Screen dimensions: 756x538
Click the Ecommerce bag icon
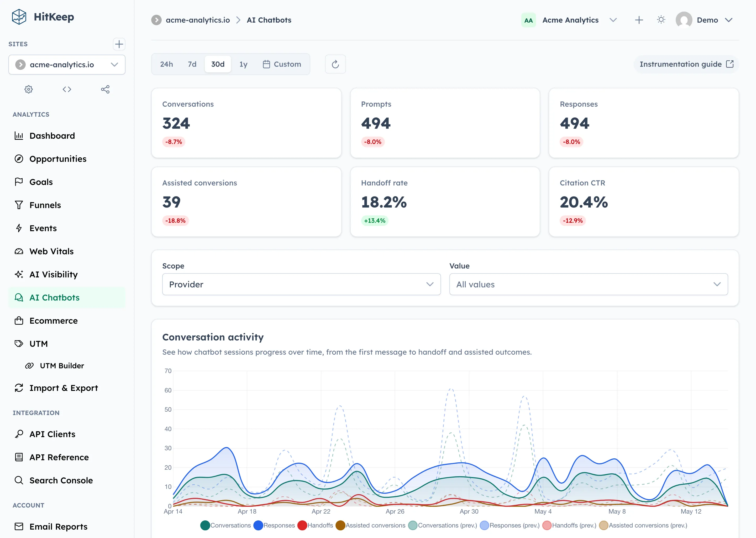(x=19, y=321)
